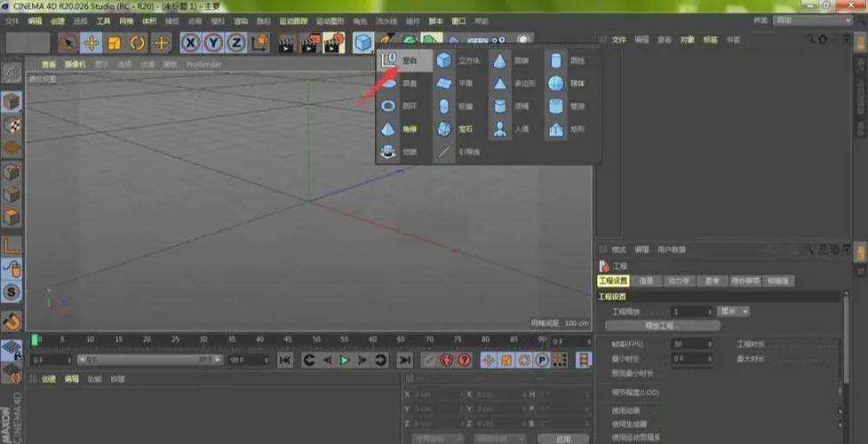Toggle the Z axis lock
868x444 pixels.
pos(235,43)
